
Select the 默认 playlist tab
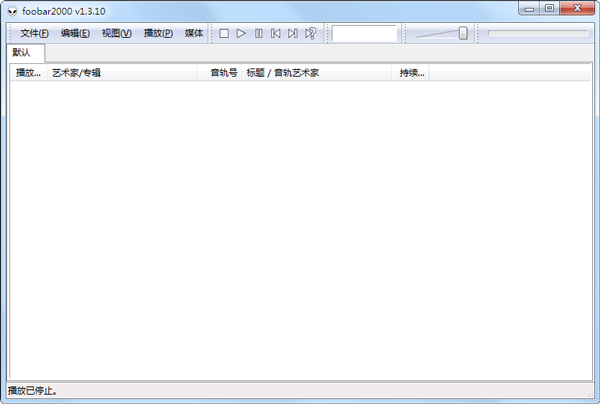pyautogui.click(x=26, y=53)
